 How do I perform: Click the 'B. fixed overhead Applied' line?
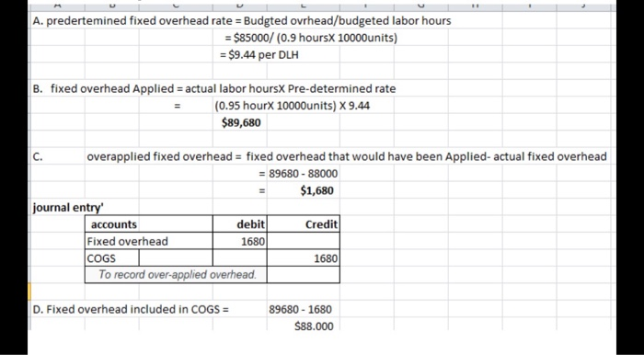click(214, 88)
